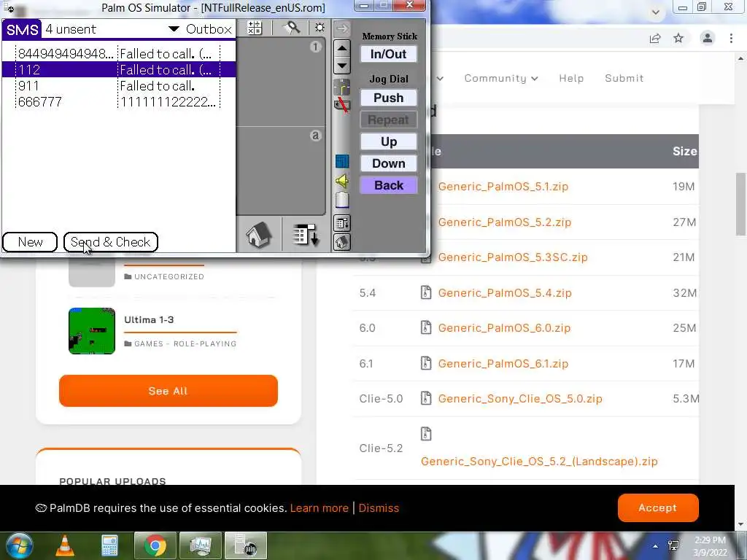
Task: Open the Windows Start orb
Action: 19,545
